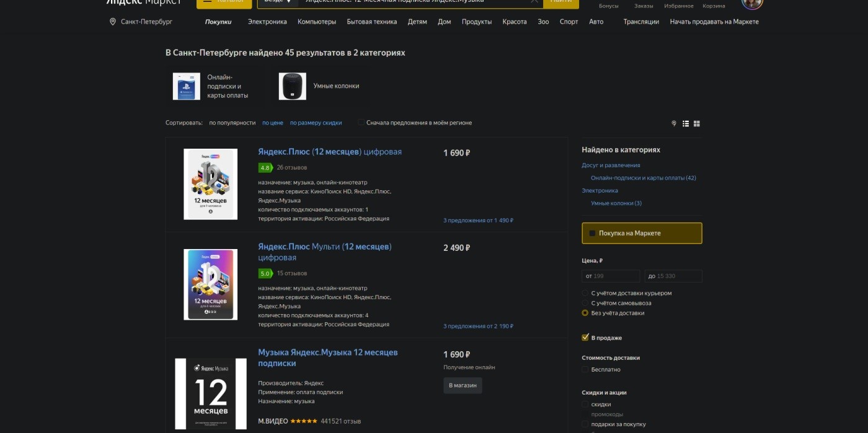Open Электроника link under Найдено в категориях

(x=600, y=191)
